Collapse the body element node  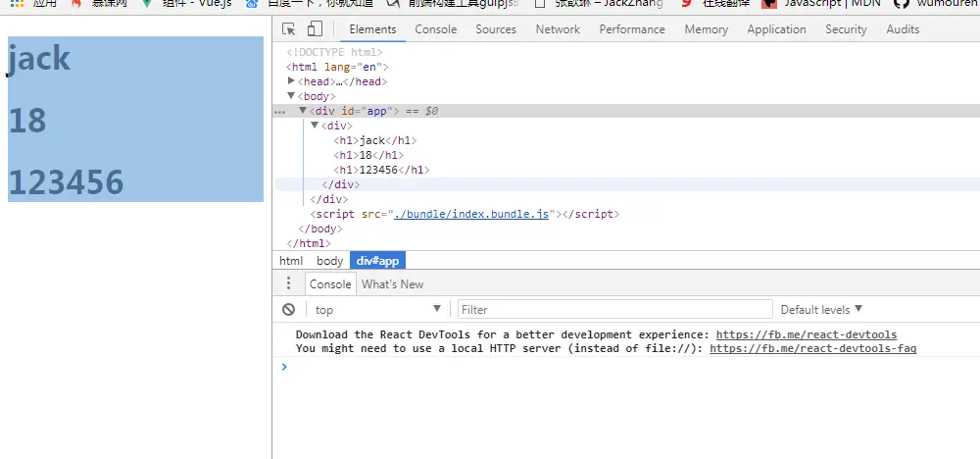pos(291,96)
